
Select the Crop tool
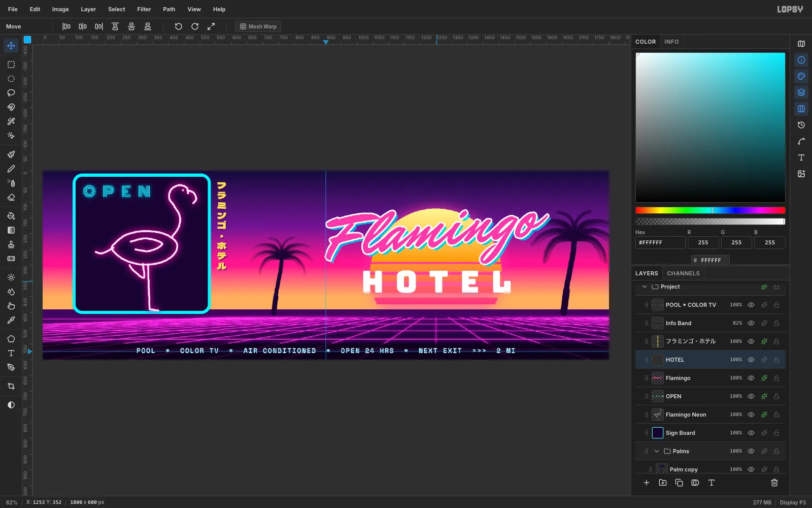tap(11, 386)
